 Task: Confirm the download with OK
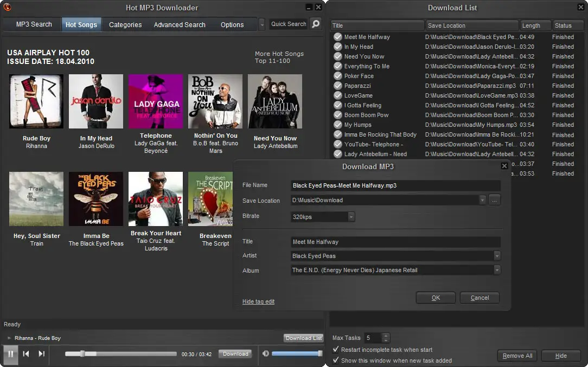click(436, 298)
